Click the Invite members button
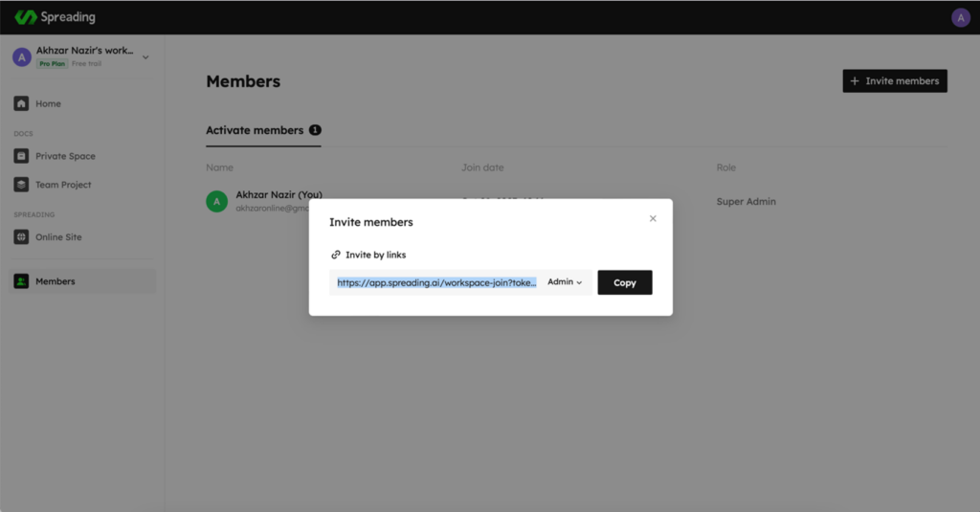Screen dimensions: 980x512 [x=895, y=80]
